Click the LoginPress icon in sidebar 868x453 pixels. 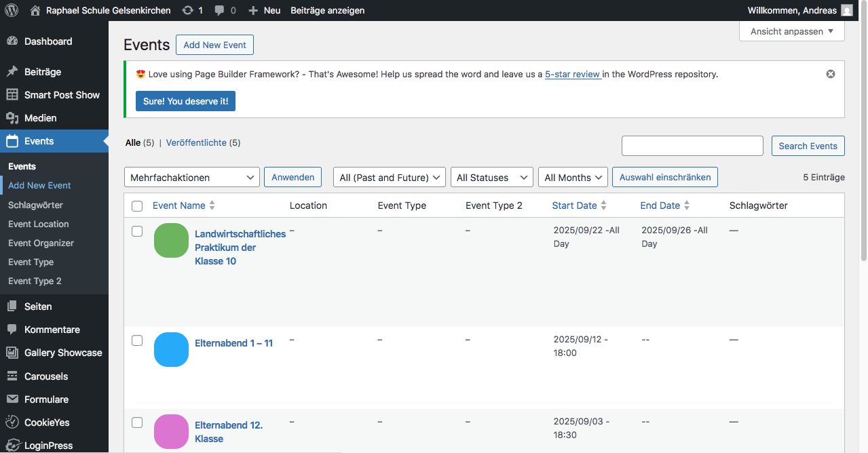pos(12,446)
